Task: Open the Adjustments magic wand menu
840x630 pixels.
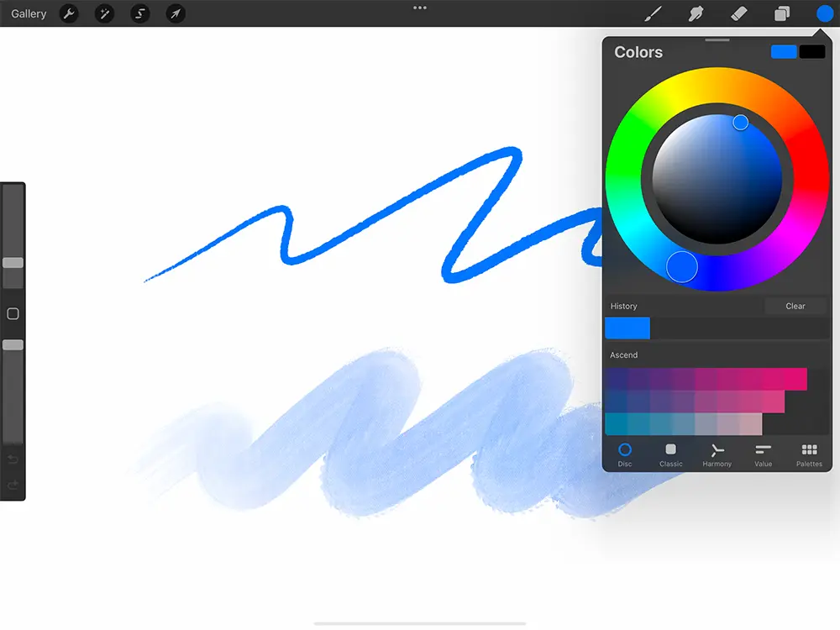Action: click(105, 13)
